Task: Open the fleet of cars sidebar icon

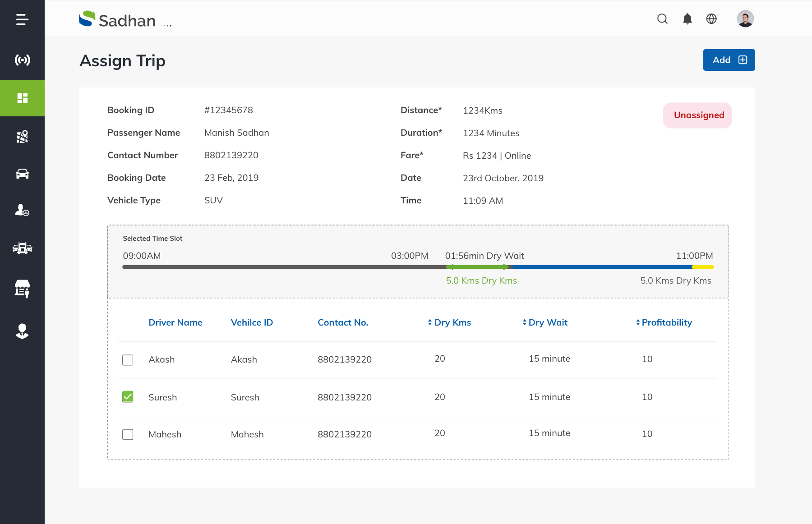Action: [x=22, y=248]
